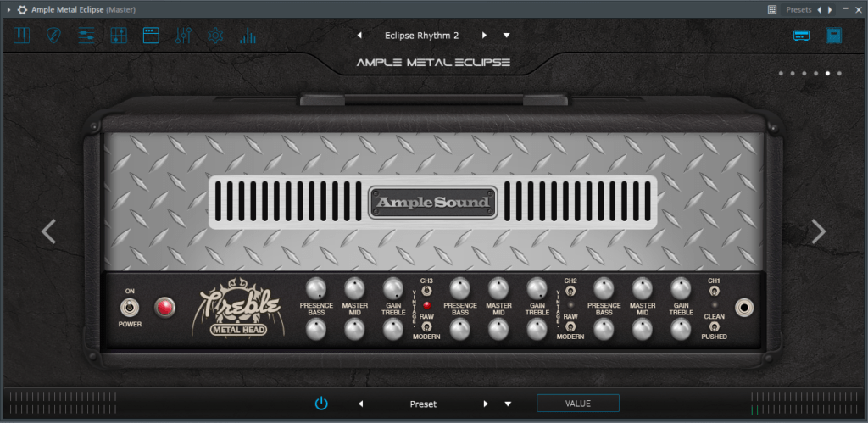Click the CH1 Mid knob
The height and width of the screenshot is (423, 868).
click(x=643, y=330)
